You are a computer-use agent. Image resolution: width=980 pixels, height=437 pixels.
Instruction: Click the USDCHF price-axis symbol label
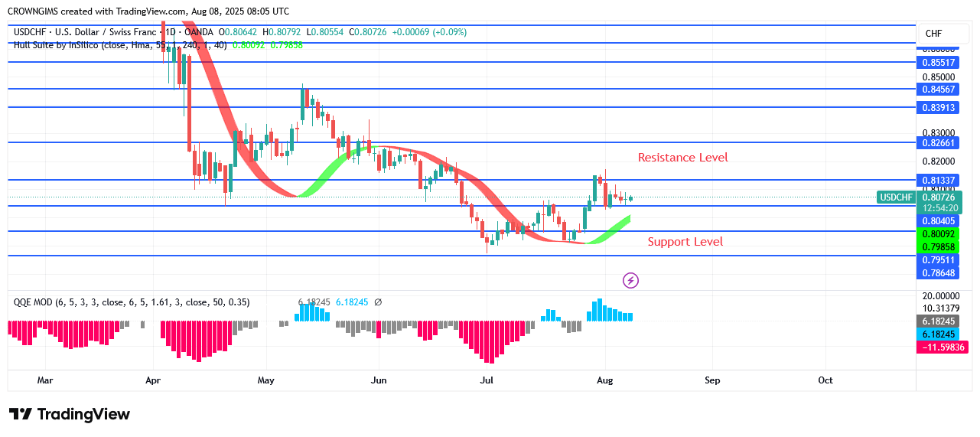tap(896, 197)
